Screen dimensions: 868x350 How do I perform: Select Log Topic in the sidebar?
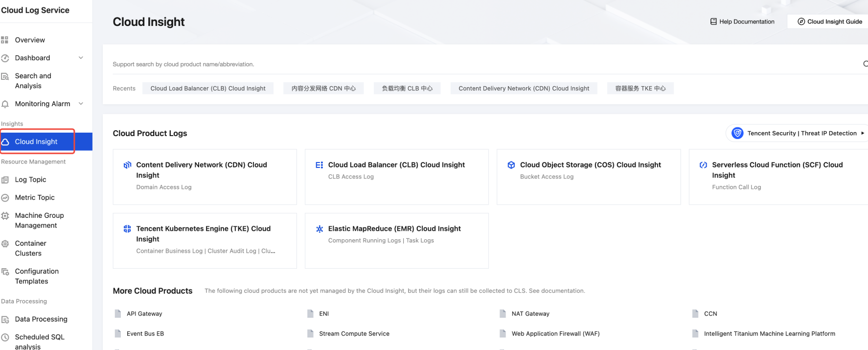click(30, 180)
